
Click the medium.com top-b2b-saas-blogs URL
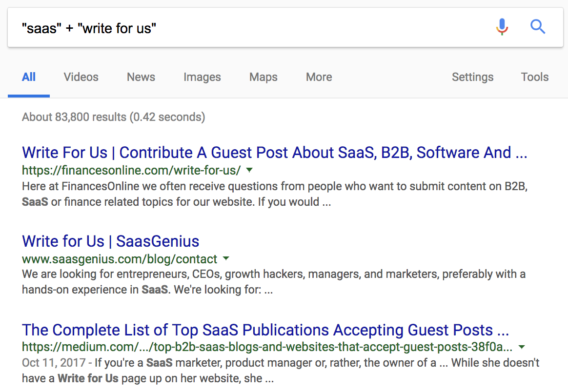coord(267,347)
